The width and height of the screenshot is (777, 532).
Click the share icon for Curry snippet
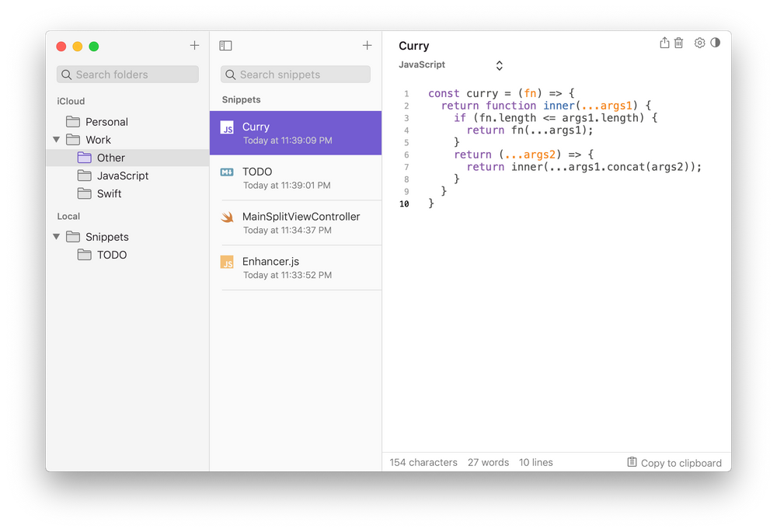(x=664, y=43)
